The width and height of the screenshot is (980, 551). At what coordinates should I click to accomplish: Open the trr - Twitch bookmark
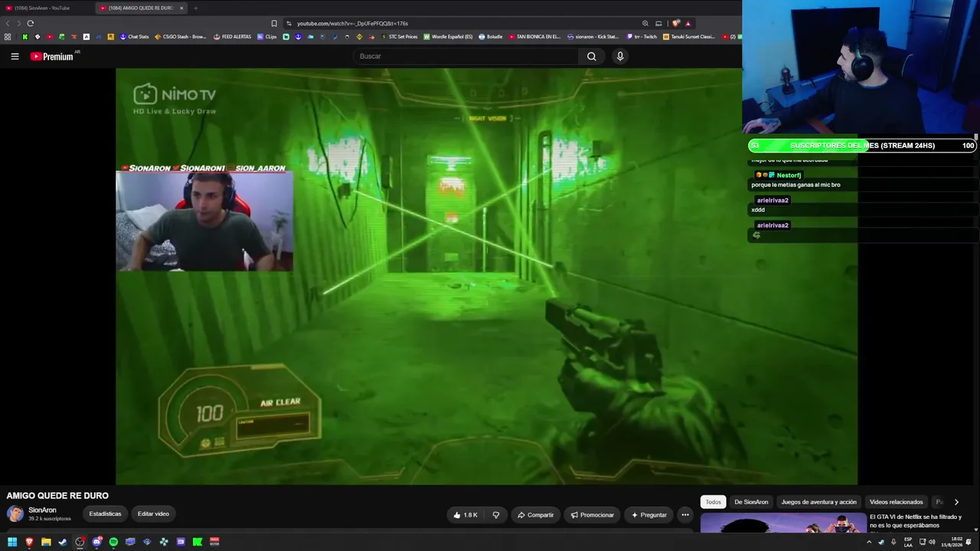coord(642,37)
